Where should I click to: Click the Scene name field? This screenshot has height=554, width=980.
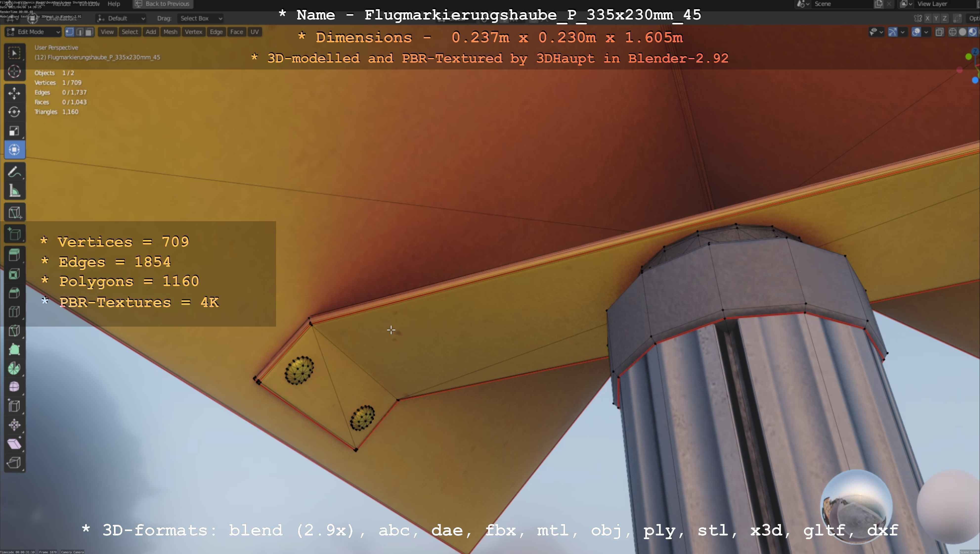pos(837,4)
